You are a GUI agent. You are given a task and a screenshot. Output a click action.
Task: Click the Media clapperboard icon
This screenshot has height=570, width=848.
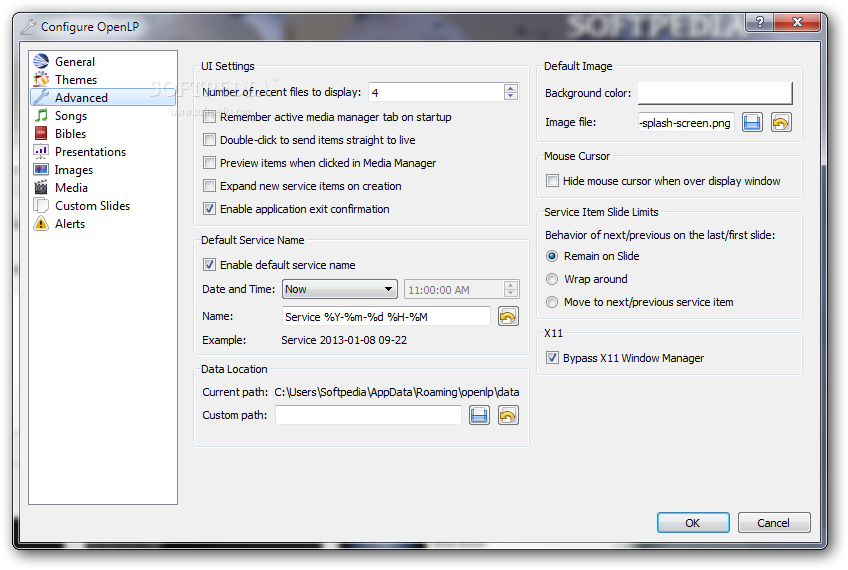[41, 187]
